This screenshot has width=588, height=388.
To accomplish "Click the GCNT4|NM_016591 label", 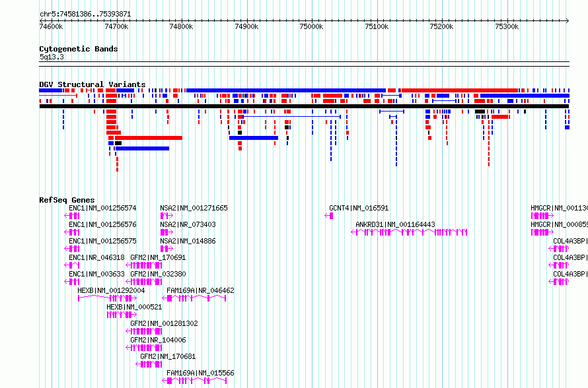I will (359, 208).
